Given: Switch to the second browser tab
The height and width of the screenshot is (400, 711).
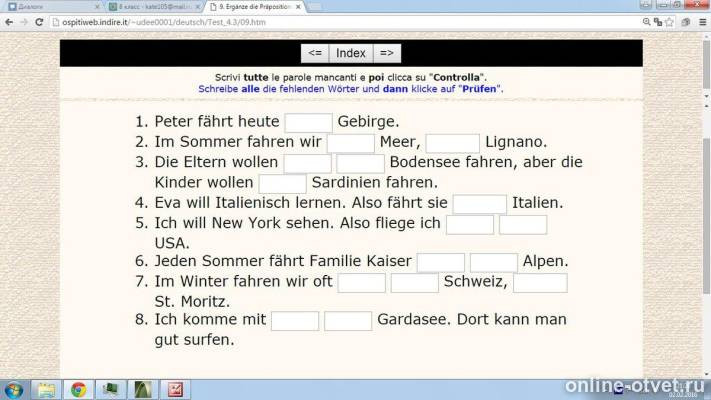Looking at the screenshot, I should point(153,7).
